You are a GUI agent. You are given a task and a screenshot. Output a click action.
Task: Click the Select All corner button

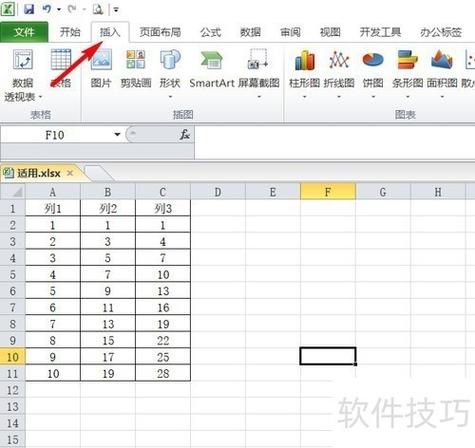pyautogui.click(x=13, y=192)
